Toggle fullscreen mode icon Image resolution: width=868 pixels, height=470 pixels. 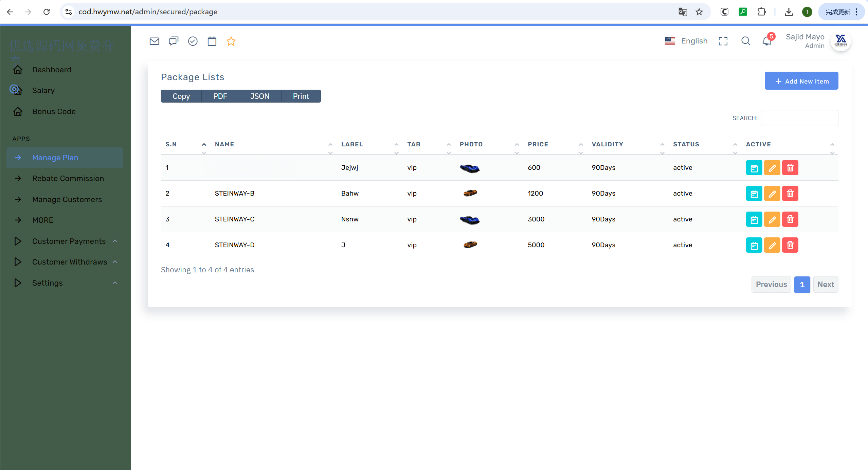(x=723, y=41)
